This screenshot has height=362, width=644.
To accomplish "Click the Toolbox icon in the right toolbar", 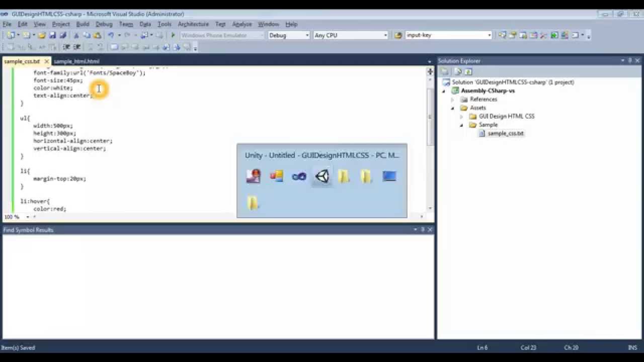I will click(x=544, y=35).
